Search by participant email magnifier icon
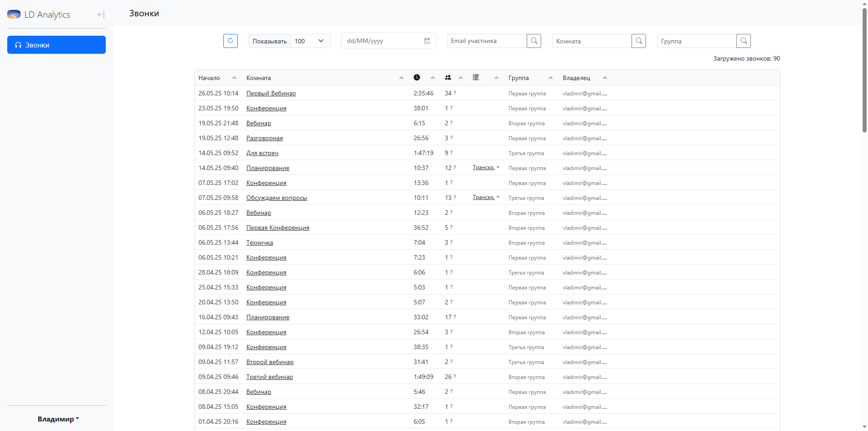Image resolution: width=868 pixels, height=431 pixels. [534, 41]
